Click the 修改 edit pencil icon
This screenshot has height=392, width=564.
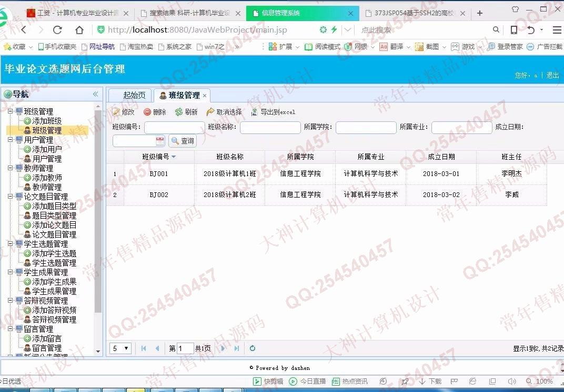click(x=116, y=112)
